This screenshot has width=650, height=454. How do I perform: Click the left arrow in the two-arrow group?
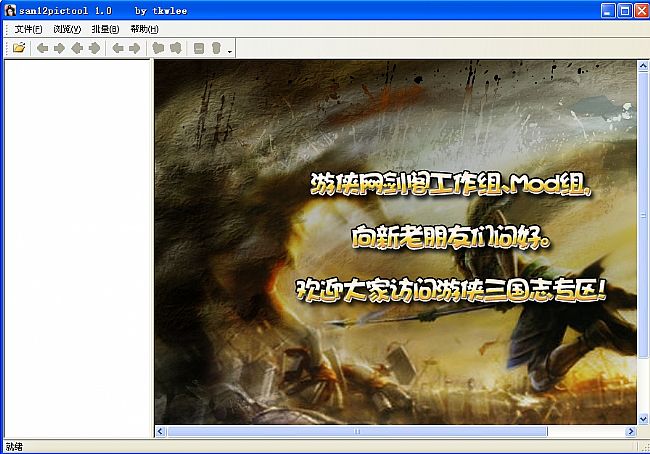[118, 48]
